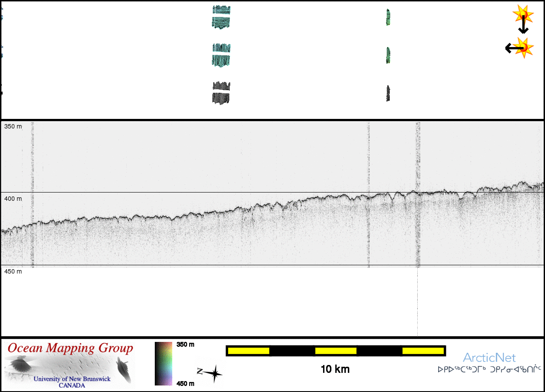Open the top-row wide cyan bathymetry swath
Screen dimensions: 545x392
click(221, 17)
